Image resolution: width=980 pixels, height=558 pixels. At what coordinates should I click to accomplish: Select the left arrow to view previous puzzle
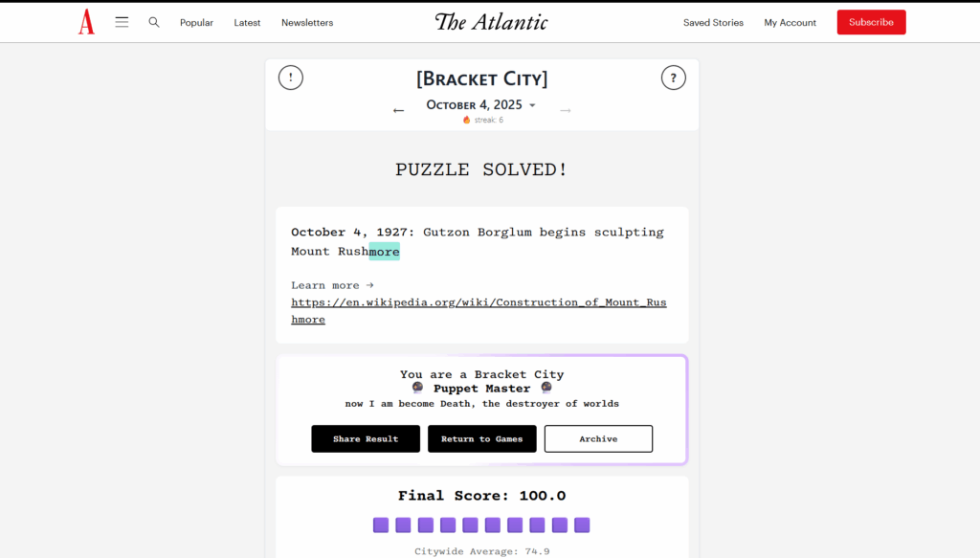pyautogui.click(x=398, y=110)
